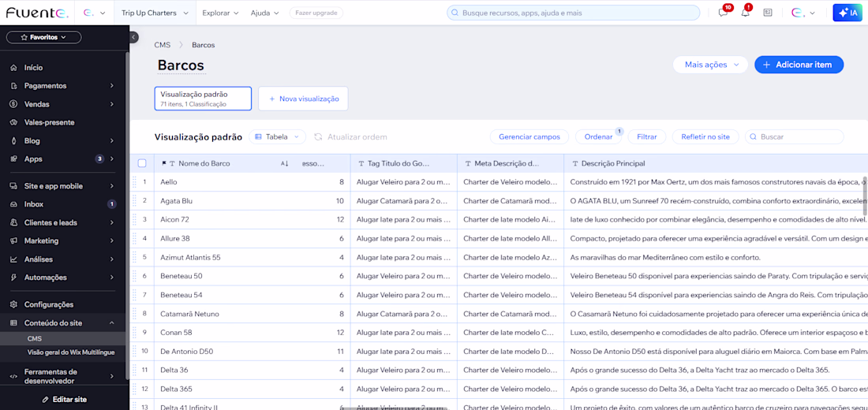The image size is (868, 410).
Task: Click the Ferramentas de desenvolvedor code icon
Action: click(x=14, y=376)
